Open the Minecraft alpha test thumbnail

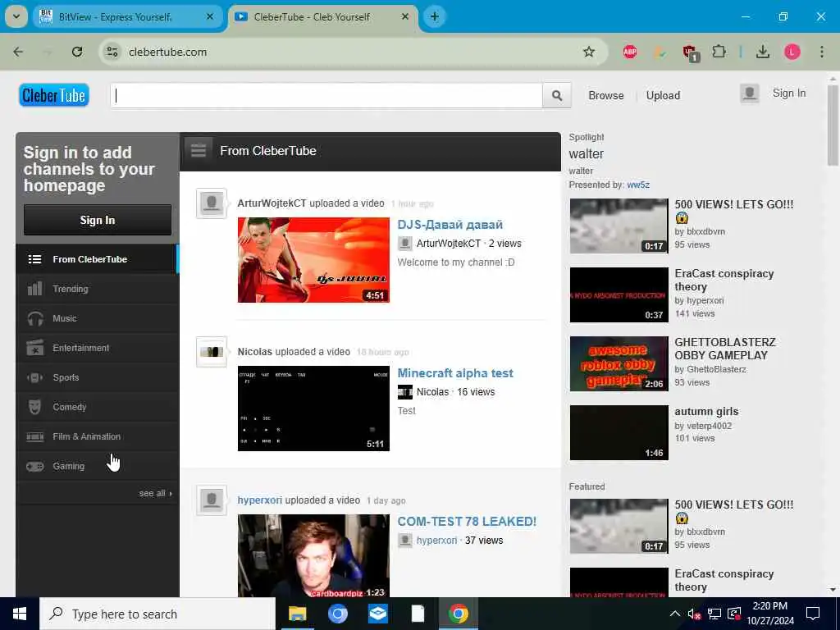tap(313, 409)
